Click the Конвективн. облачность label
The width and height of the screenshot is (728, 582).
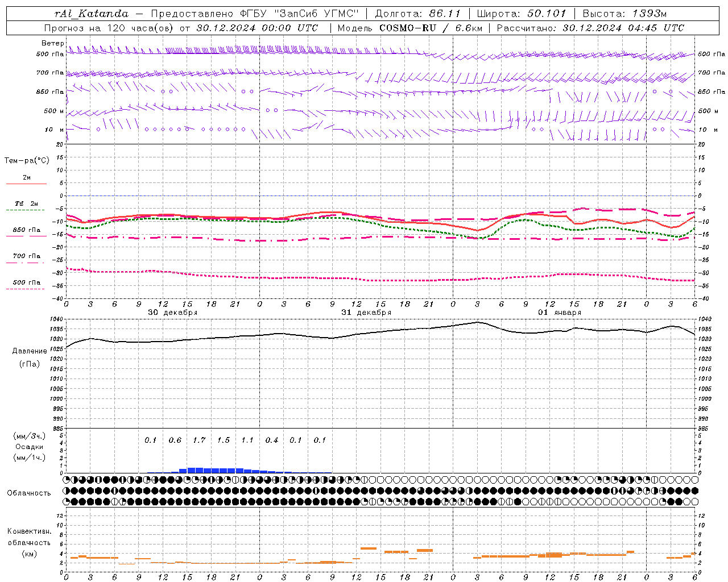(x=29, y=537)
